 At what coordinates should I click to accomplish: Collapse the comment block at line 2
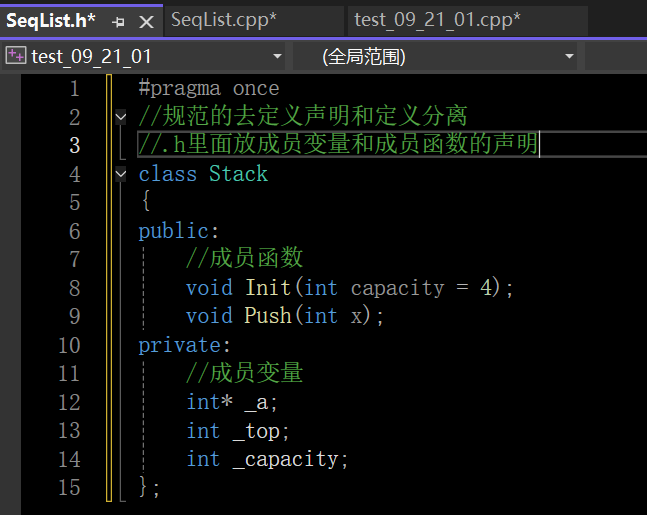tap(121, 117)
